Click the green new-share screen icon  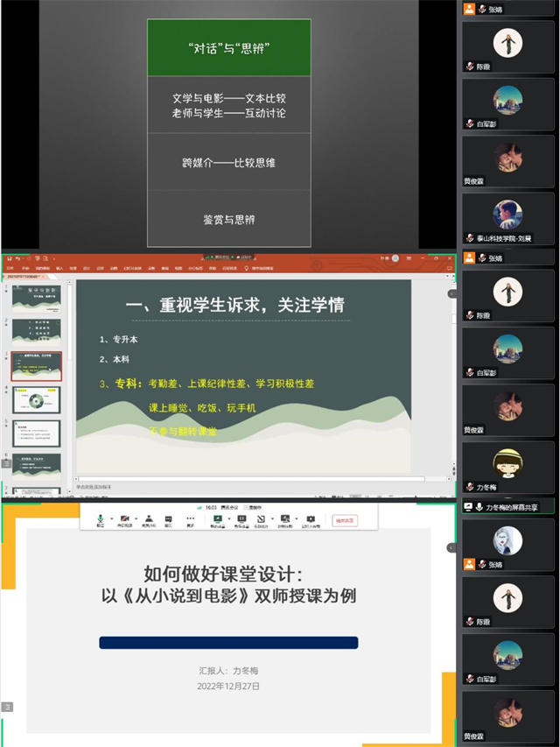coord(218,520)
